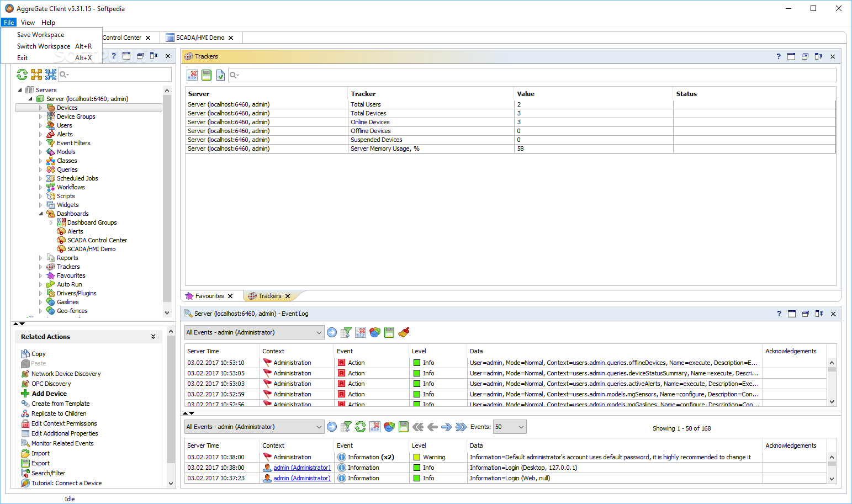
Task: Refresh the system tree with the green arrows icon
Action: [x=22, y=75]
